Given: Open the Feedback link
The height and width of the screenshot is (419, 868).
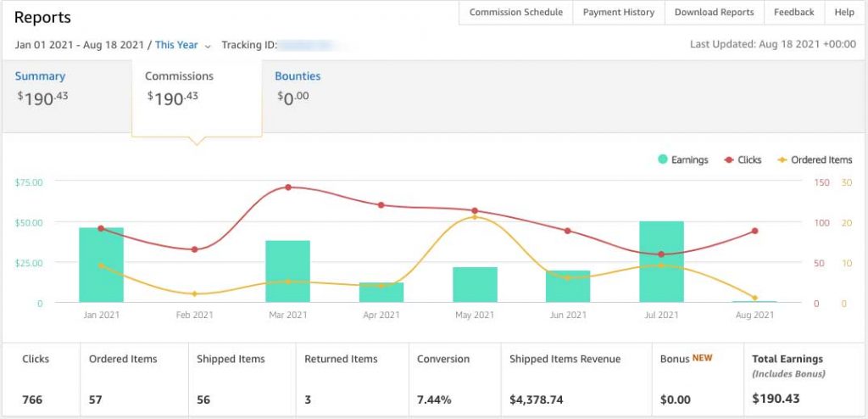Looking at the screenshot, I should [x=794, y=13].
